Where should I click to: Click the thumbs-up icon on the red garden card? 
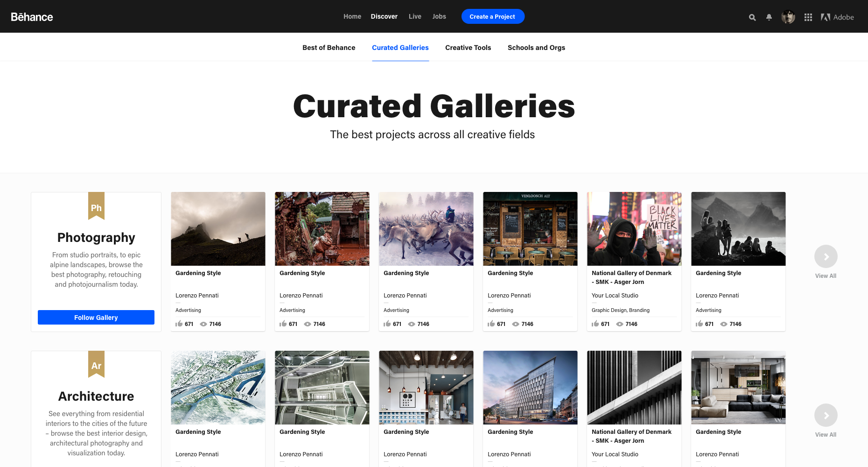pos(283,324)
